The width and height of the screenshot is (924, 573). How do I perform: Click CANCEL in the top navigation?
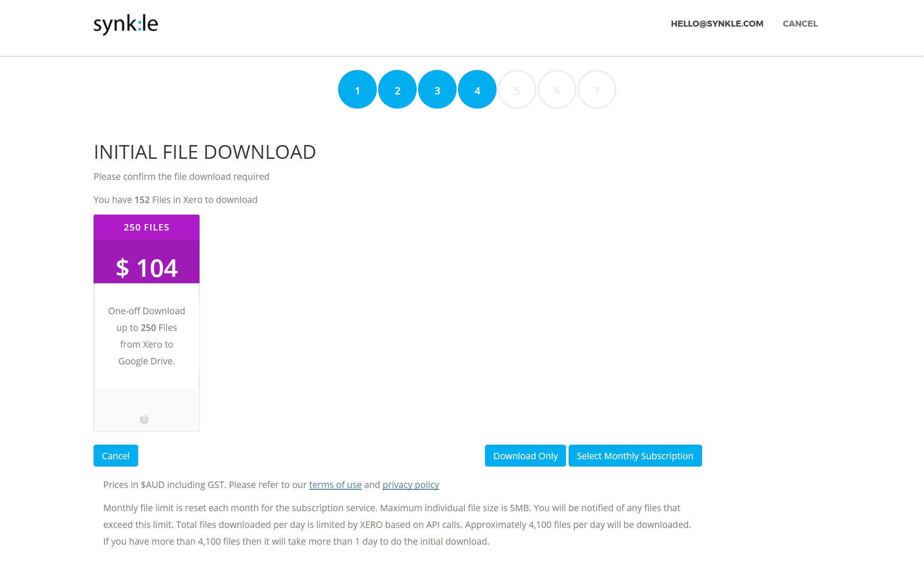[800, 24]
